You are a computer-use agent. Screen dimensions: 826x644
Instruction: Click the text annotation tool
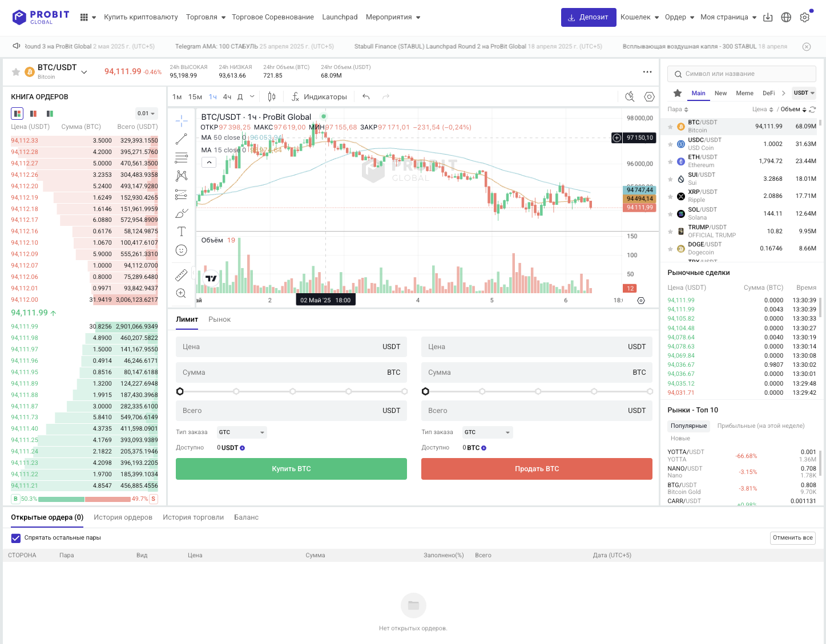(x=182, y=231)
